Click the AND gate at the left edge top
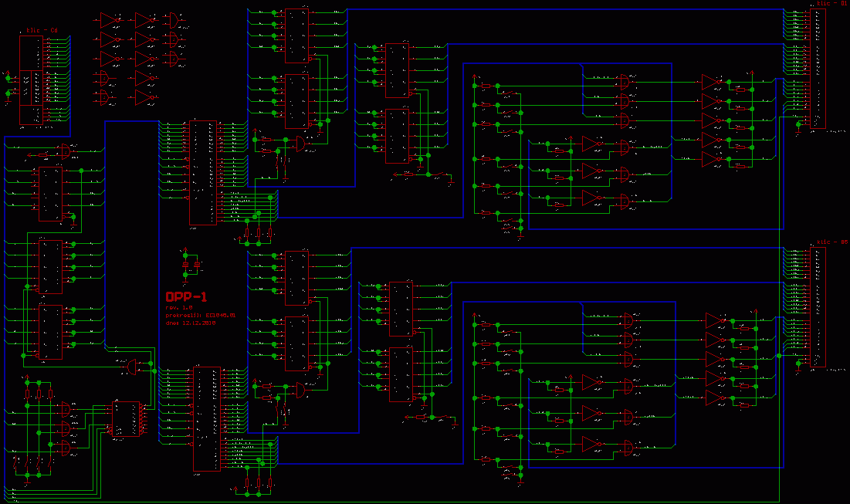The image size is (850, 504). point(65,153)
